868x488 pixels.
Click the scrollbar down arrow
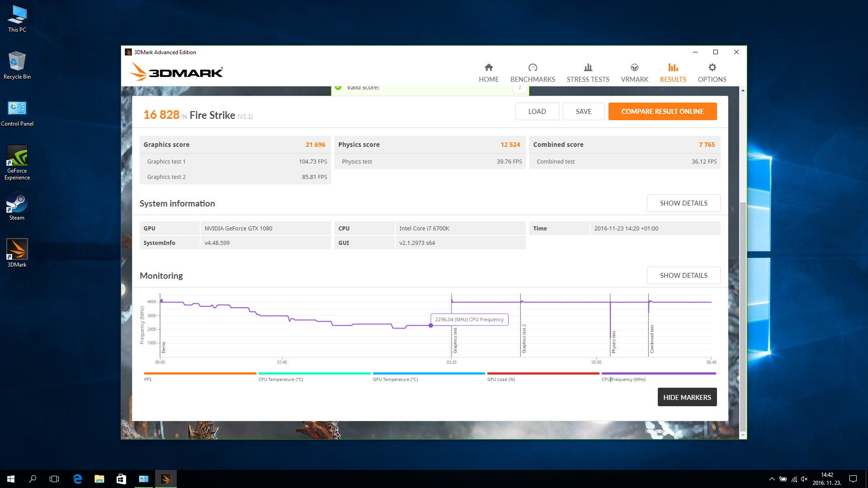(743, 435)
